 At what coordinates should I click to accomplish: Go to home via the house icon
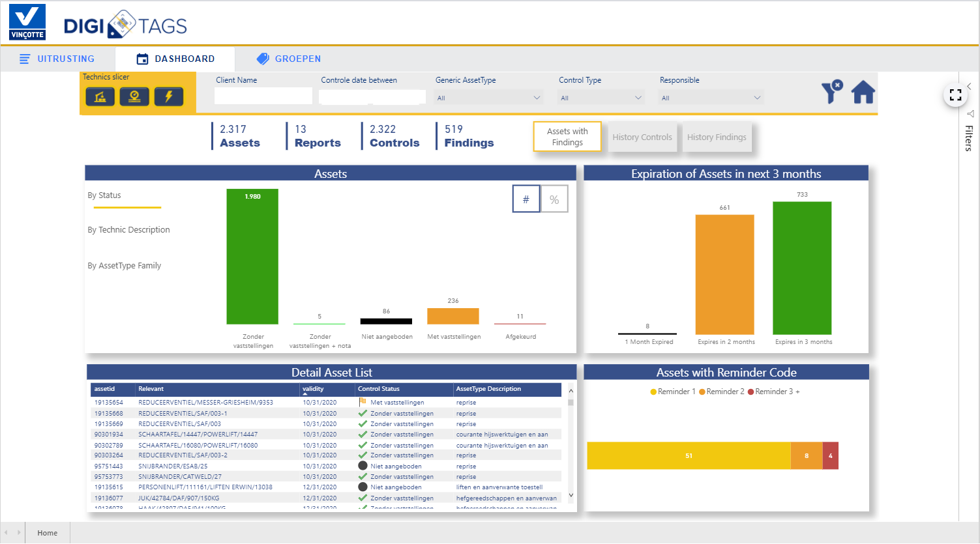863,93
